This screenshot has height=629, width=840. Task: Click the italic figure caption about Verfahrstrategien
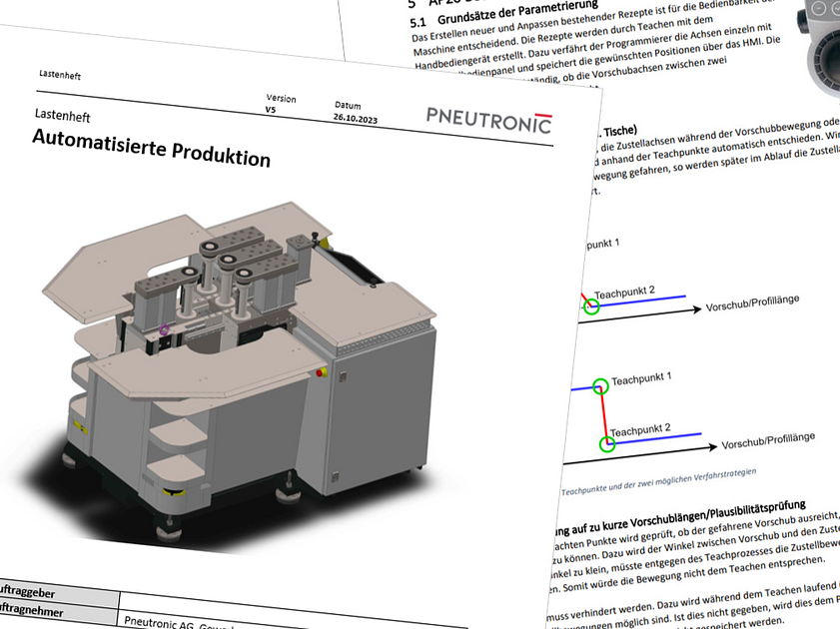coord(658,482)
